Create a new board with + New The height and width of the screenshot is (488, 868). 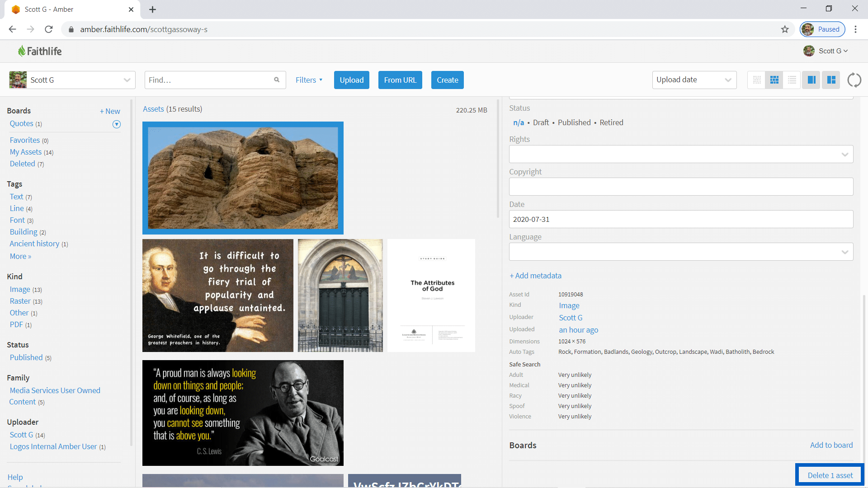[110, 111]
